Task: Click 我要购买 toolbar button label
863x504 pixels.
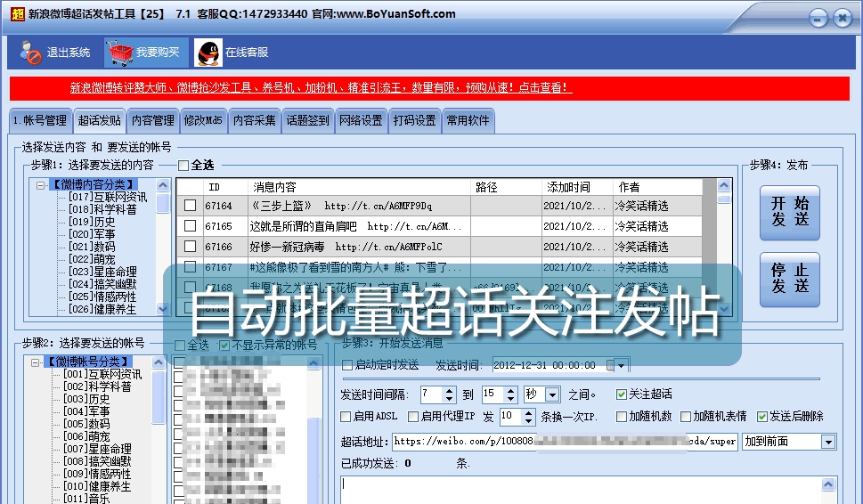Action: coord(158,53)
